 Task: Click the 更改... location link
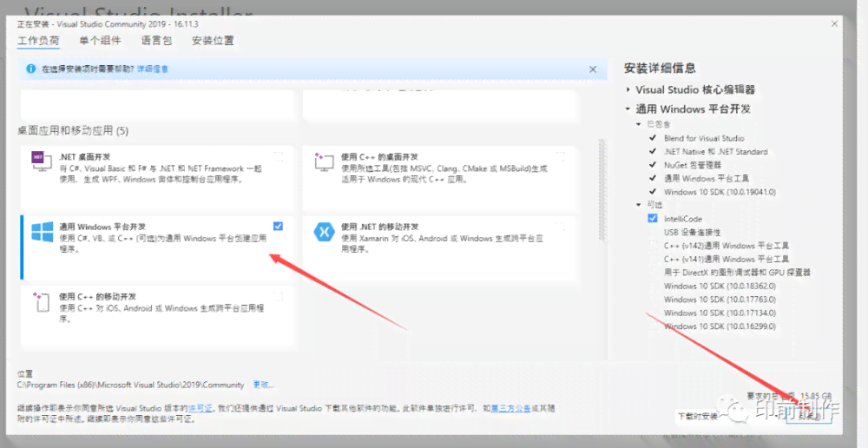tap(264, 385)
